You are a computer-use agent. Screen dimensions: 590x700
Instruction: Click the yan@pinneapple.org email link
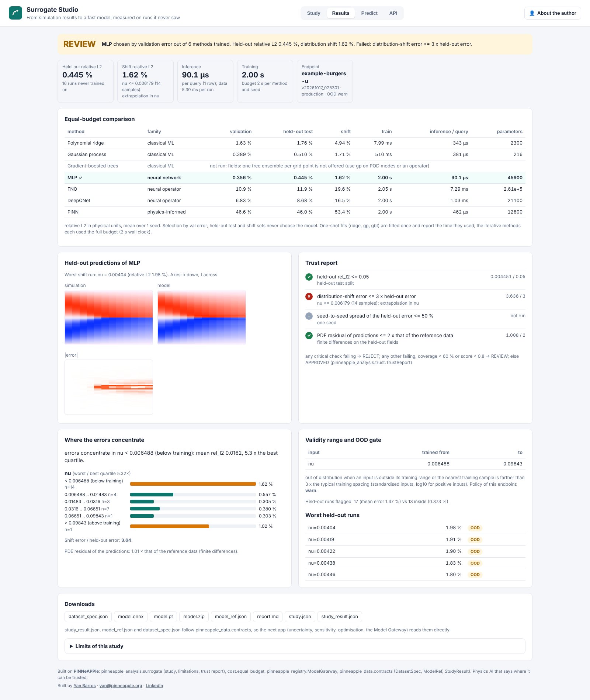coord(121,686)
